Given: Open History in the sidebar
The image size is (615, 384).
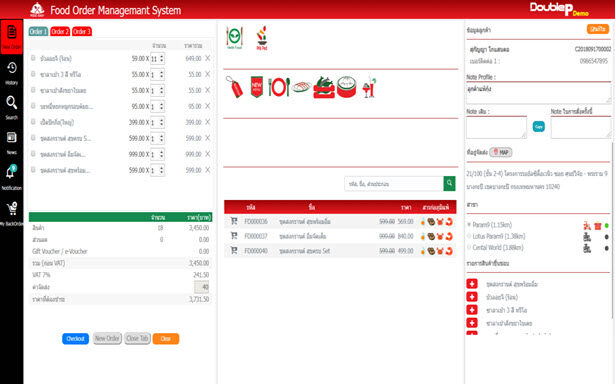Looking at the screenshot, I should (11, 73).
